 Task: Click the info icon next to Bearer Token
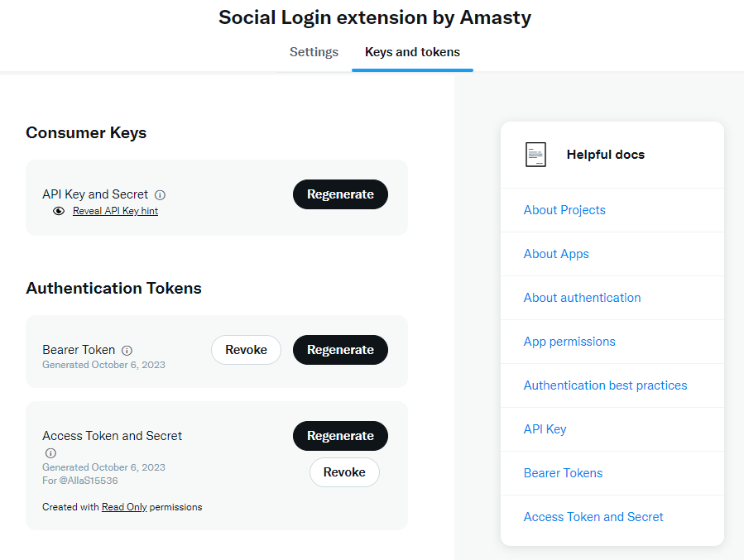click(127, 351)
